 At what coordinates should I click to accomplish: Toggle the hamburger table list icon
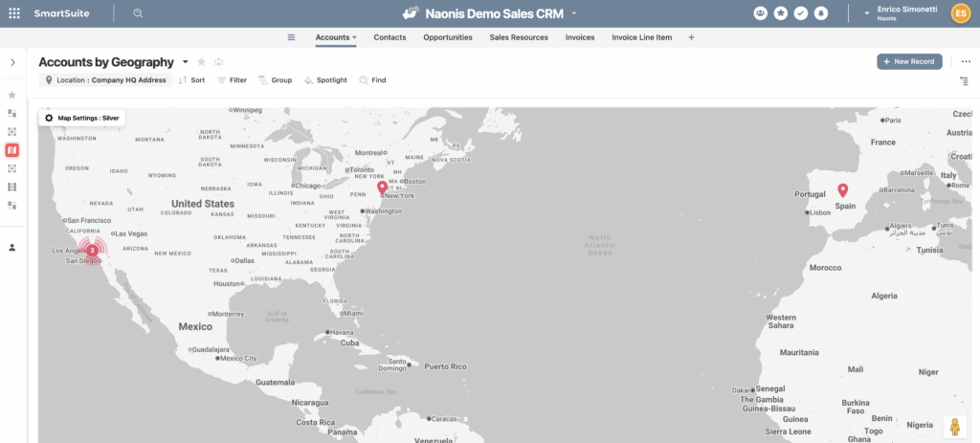(x=292, y=37)
